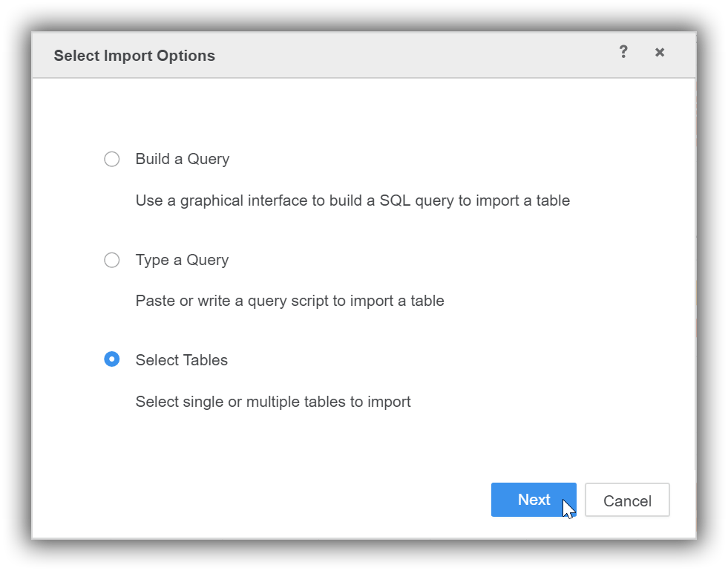This screenshot has width=728, height=571.
Task: Click the Select Tables label text
Action: [181, 360]
